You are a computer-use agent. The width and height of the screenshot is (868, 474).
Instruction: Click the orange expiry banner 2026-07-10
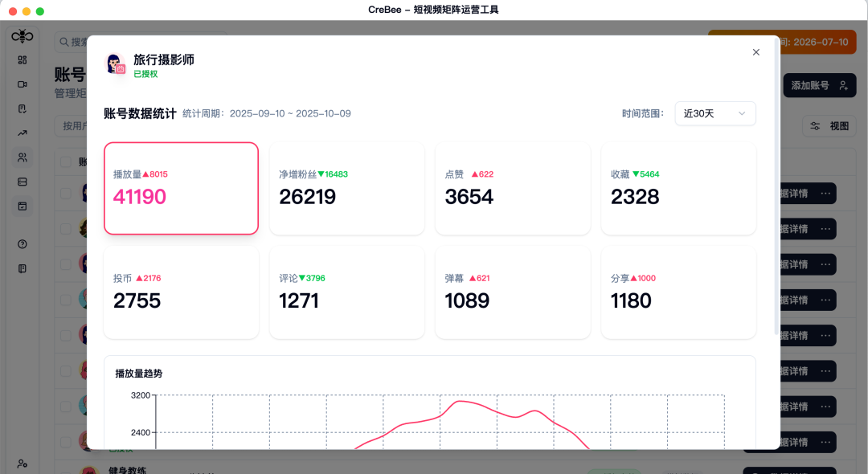click(x=818, y=42)
